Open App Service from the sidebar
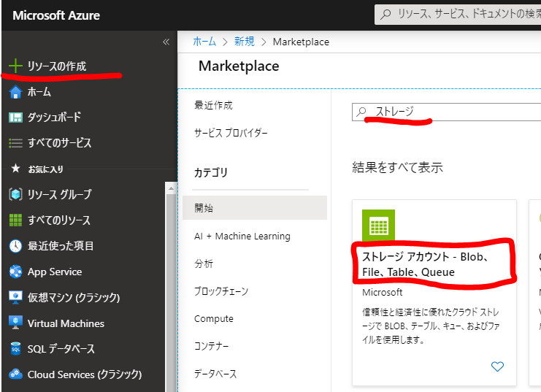 coord(55,272)
